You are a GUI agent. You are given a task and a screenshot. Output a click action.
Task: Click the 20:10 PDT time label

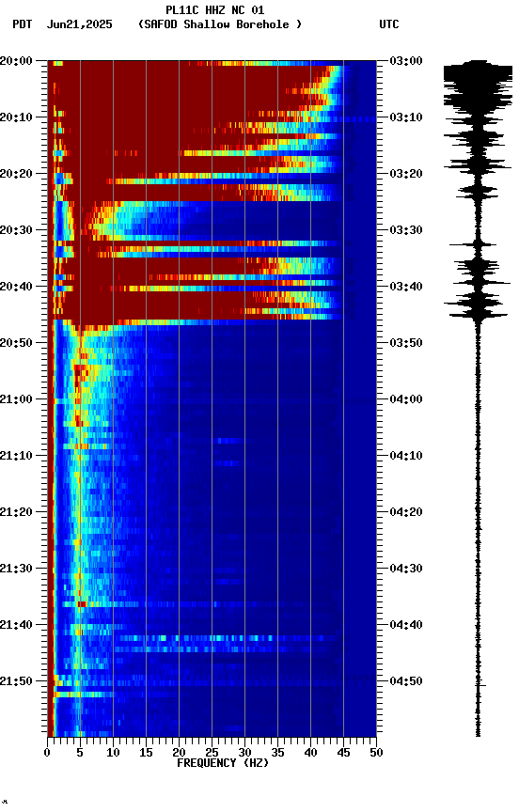tap(16, 117)
